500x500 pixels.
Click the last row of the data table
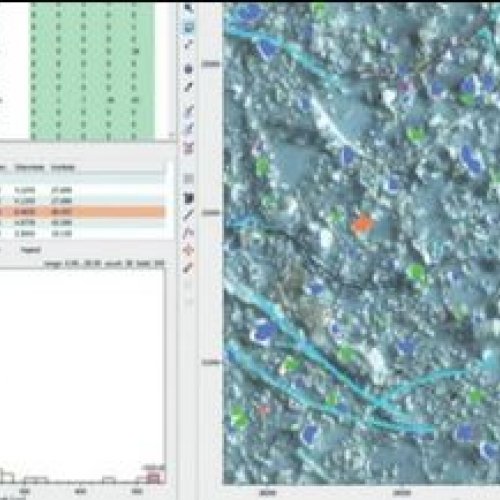coord(82,234)
